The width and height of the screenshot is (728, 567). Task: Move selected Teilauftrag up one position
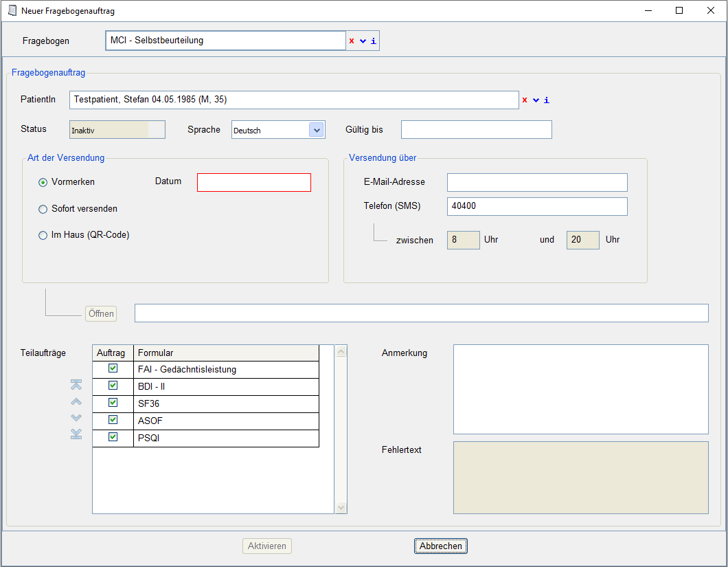(x=76, y=401)
